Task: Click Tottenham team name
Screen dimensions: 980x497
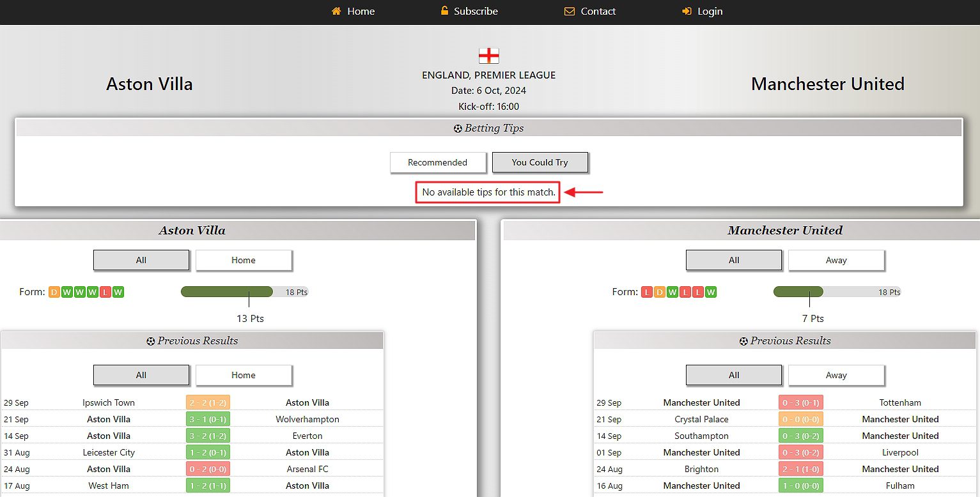Action: click(900, 402)
